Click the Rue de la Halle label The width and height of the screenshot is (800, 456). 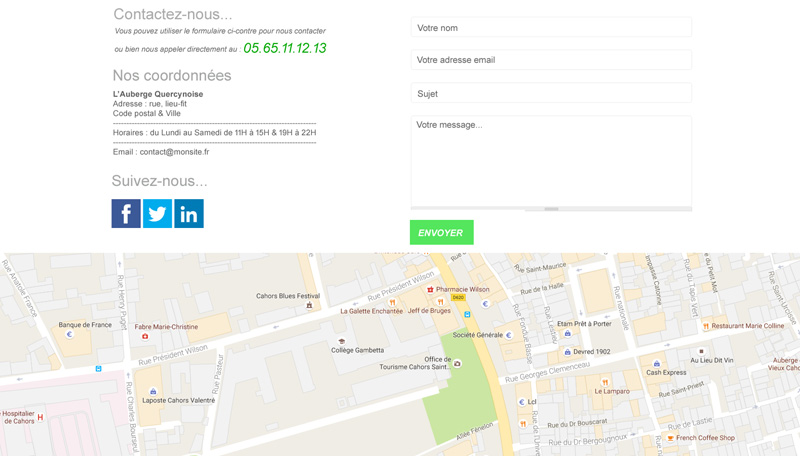click(x=542, y=289)
